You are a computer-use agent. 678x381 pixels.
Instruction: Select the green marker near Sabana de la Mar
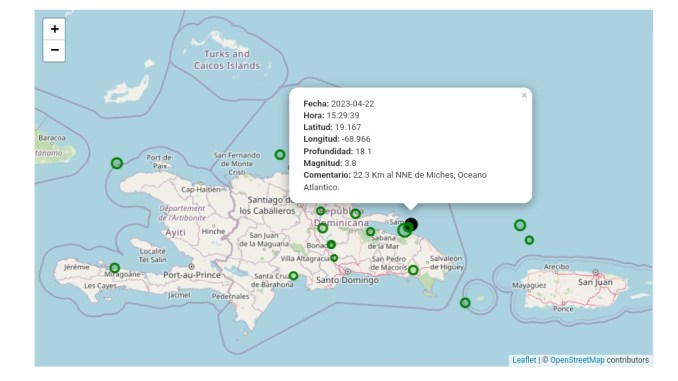[x=371, y=232]
